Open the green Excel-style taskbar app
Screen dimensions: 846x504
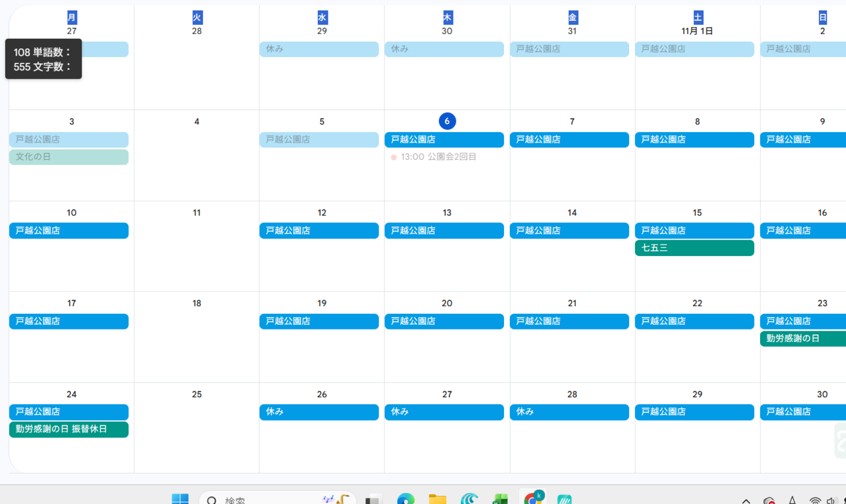[x=501, y=499]
